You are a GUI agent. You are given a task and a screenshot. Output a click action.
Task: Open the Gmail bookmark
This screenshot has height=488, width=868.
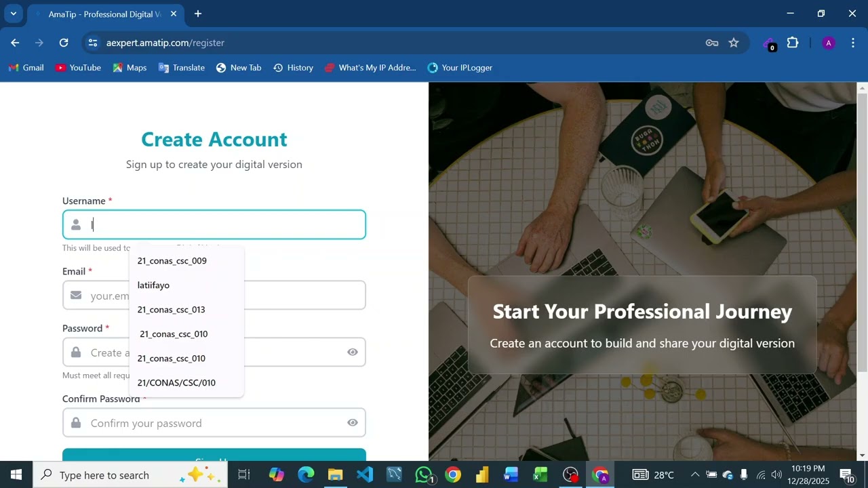[26, 68]
